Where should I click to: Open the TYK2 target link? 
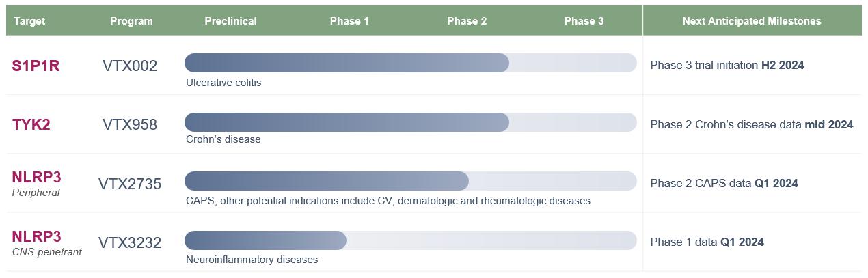pyautogui.click(x=31, y=124)
